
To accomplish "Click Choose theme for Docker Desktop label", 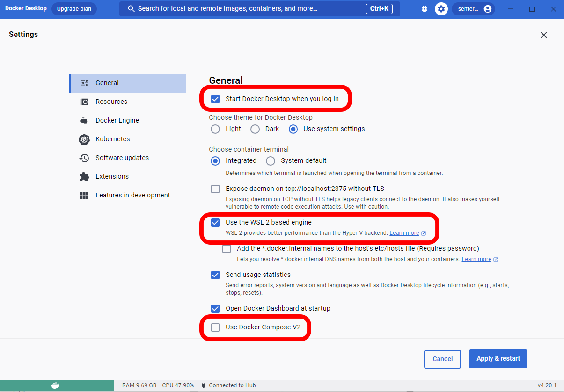I will click(261, 117).
